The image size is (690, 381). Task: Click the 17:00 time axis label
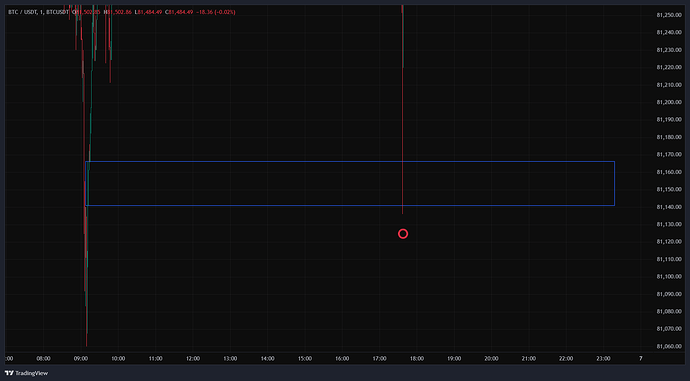click(x=380, y=359)
